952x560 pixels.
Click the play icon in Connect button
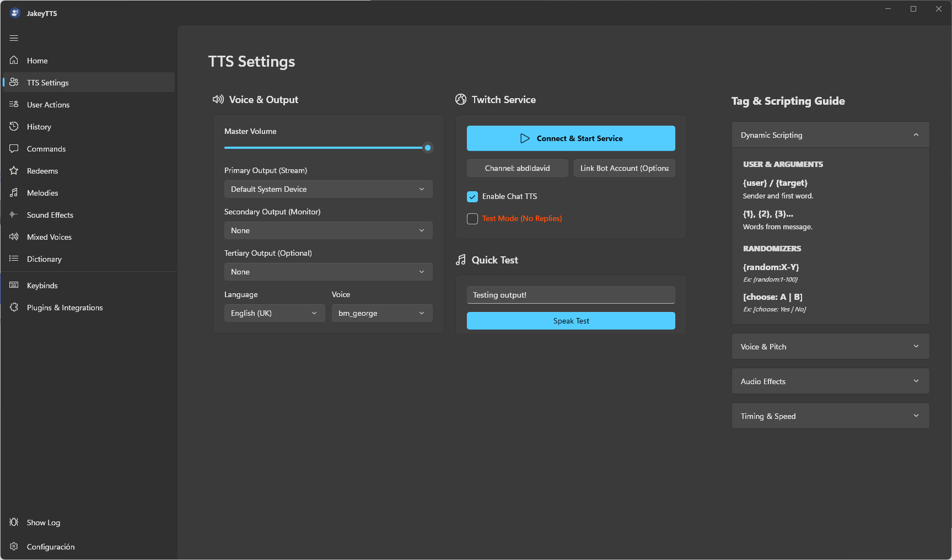pyautogui.click(x=525, y=138)
